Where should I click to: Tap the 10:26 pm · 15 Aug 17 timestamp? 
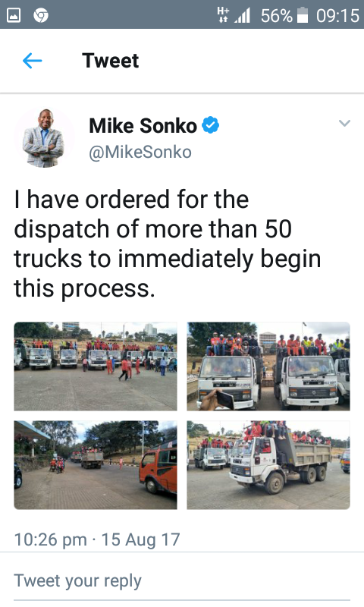97,539
